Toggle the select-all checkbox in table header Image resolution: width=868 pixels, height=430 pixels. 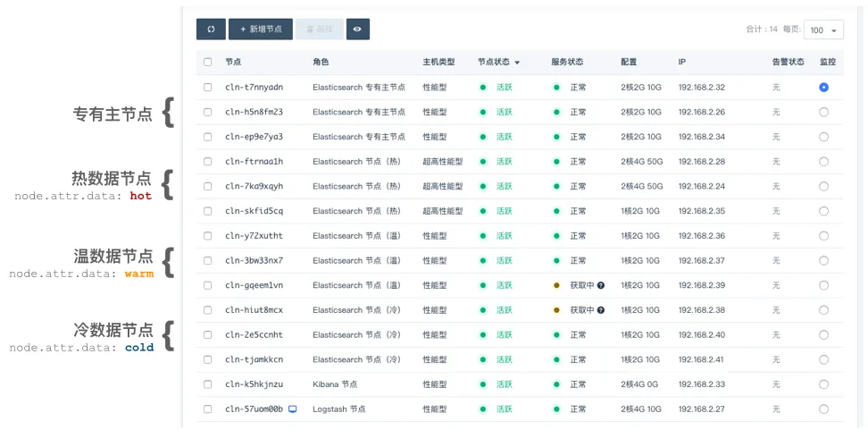208,63
